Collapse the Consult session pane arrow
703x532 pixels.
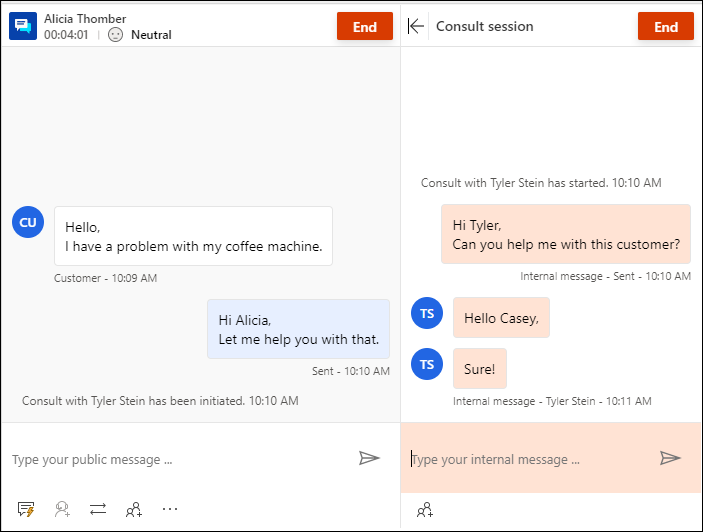tap(416, 26)
